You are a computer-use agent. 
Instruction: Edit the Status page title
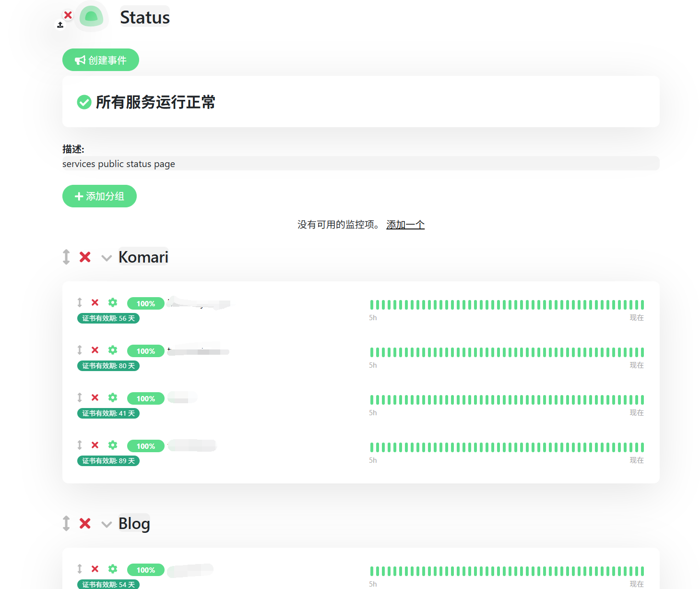pos(145,17)
